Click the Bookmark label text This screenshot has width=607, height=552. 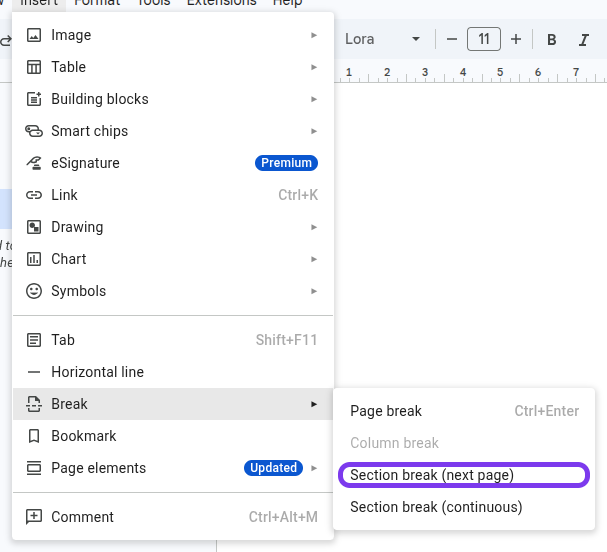84,436
